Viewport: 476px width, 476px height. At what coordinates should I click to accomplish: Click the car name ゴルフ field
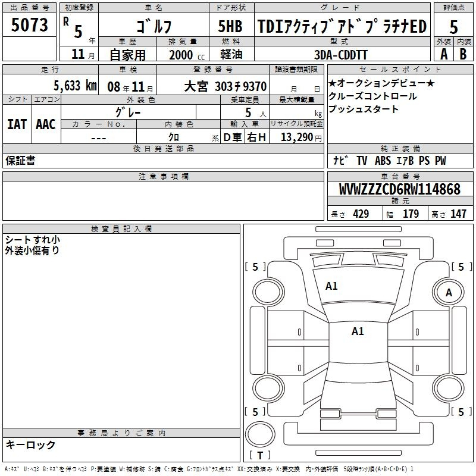point(152,27)
